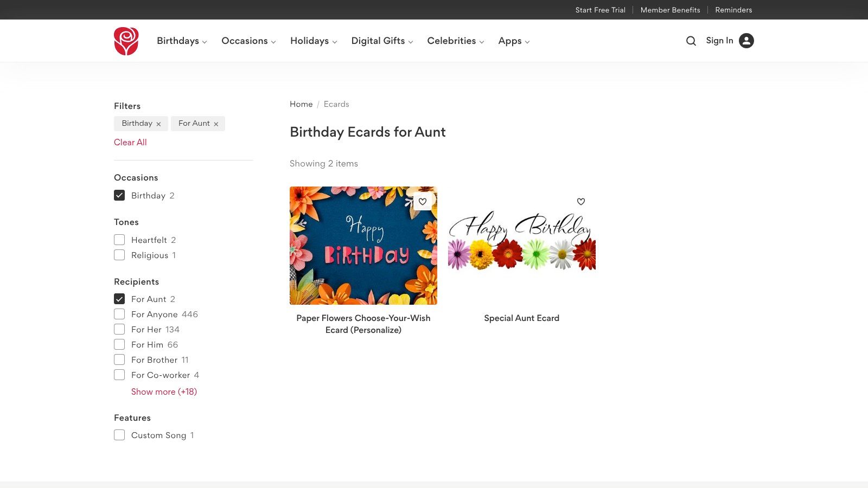Check the Custom Song feature filter
The width and height of the screenshot is (868, 488).
[119, 434]
